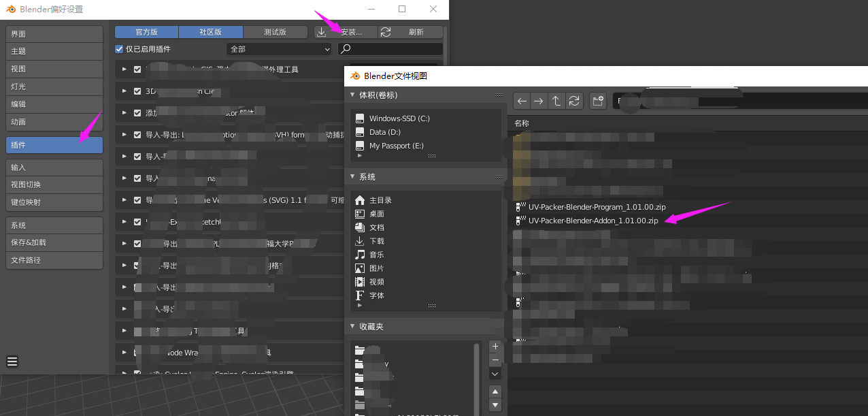Screen dimensions: 868x416
Task: Uncheck the addon row starting with 添加
Action: point(137,112)
